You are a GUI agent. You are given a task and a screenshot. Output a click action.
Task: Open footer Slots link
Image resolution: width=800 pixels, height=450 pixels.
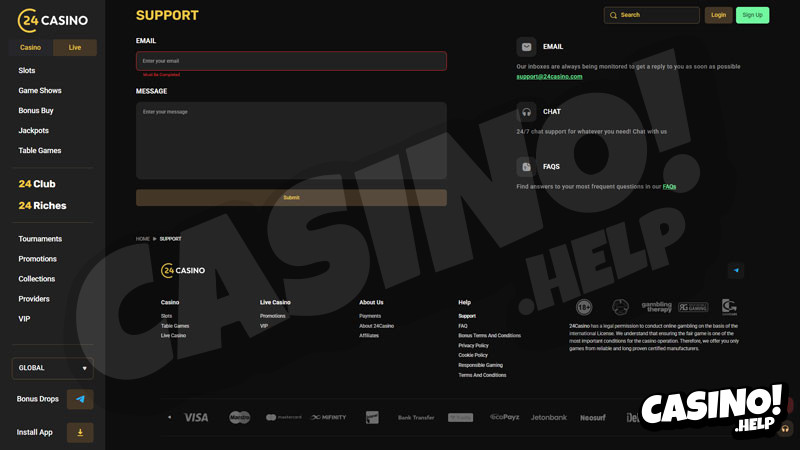(166, 316)
